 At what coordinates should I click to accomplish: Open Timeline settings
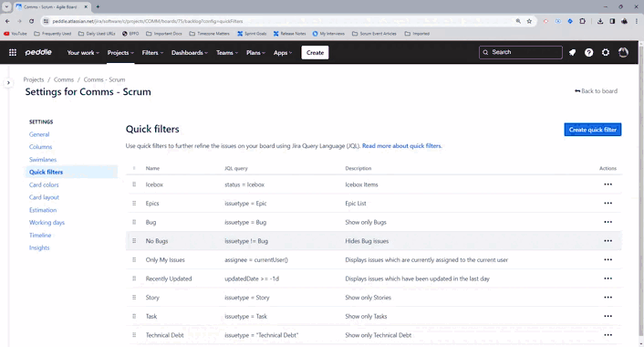[40, 236]
